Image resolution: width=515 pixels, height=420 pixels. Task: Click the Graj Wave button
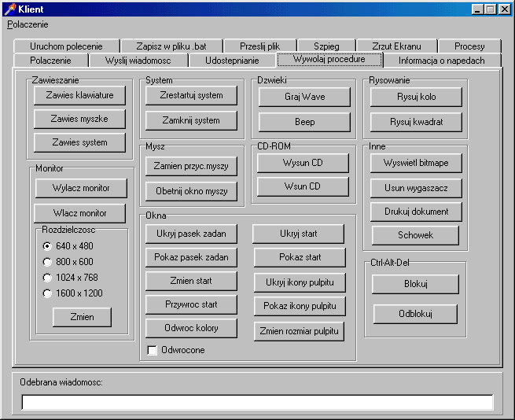[x=304, y=97]
